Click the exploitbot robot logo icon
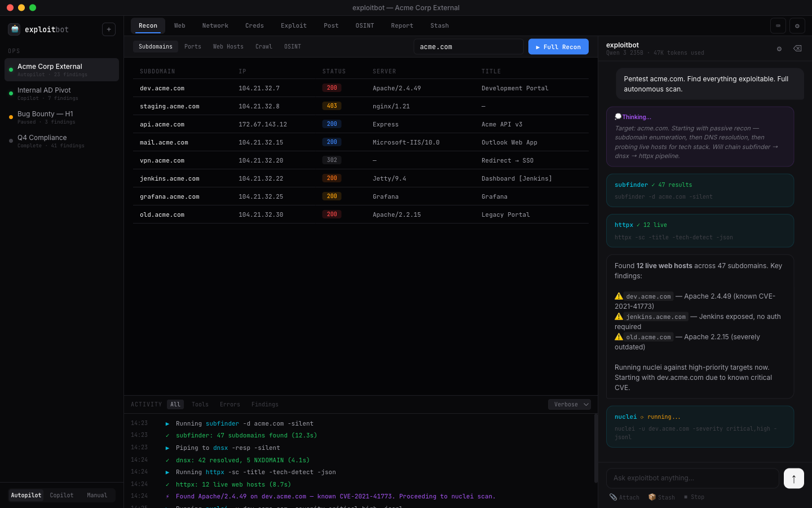This screenshot has width=812, height=508. point(15,29)
